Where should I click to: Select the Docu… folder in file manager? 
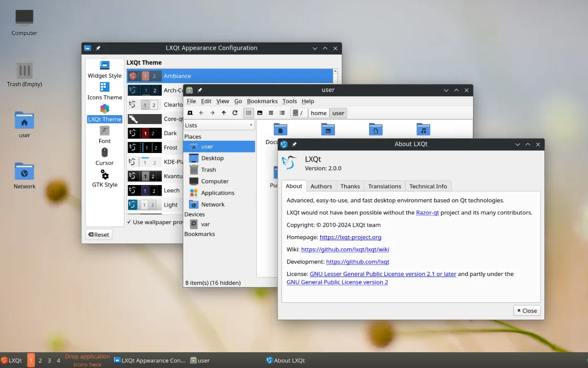[x=280, y=129]
